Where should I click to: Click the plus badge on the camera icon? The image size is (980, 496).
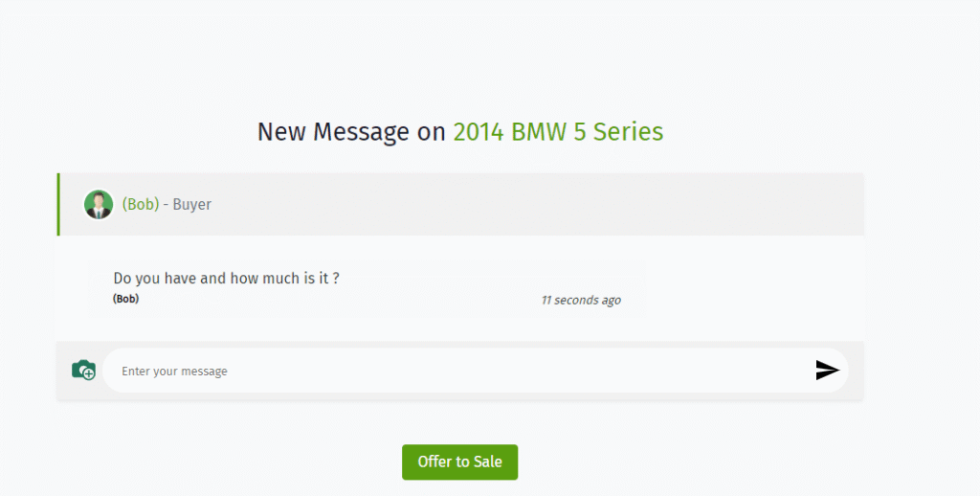tap(89, 374)
